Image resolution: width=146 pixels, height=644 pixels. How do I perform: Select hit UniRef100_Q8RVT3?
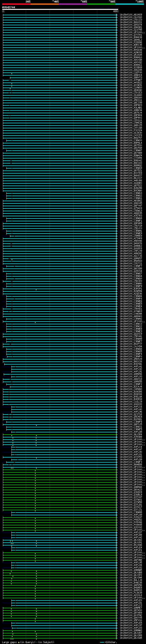pyautogui.click(x=131, y=77)
